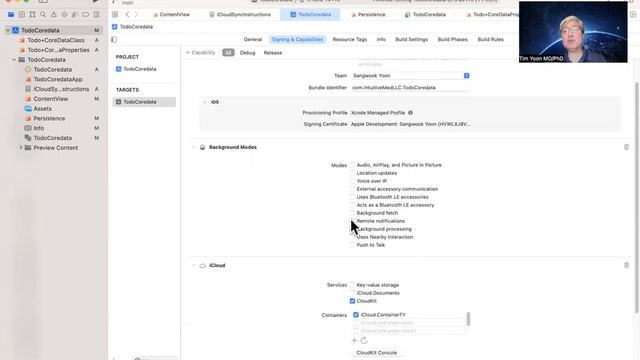This screenshot has height=360, width=640.
Task: Open the Symbol navigator icon
Action: pyautogui.click(x=32, y=15)
